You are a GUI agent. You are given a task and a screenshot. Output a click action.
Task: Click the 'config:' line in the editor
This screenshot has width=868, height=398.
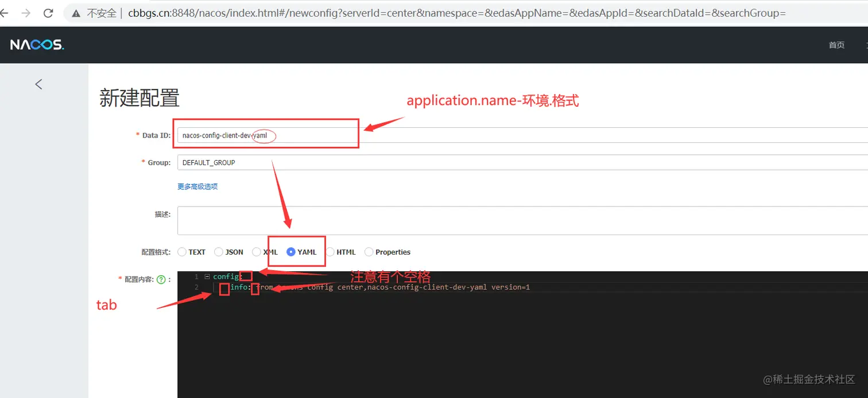coord(227,276)
